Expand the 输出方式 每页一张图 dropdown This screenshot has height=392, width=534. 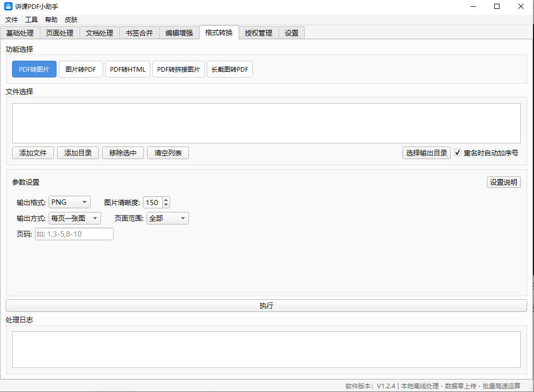75,218
